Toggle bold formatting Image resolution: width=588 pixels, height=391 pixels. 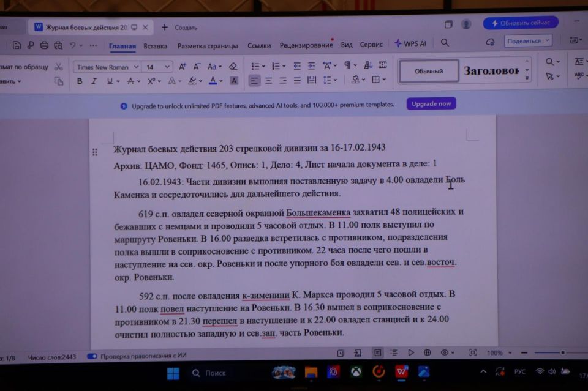click(x=80, y=81)
